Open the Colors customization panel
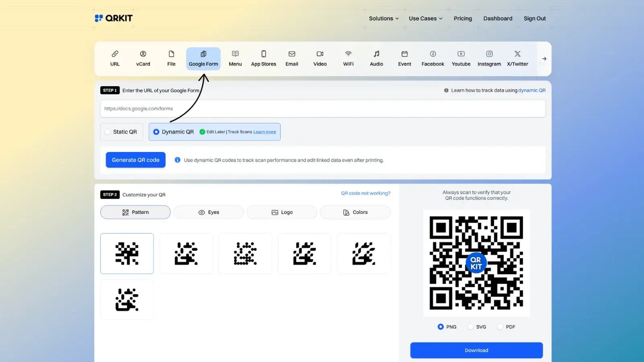 (x=355, y=212)
